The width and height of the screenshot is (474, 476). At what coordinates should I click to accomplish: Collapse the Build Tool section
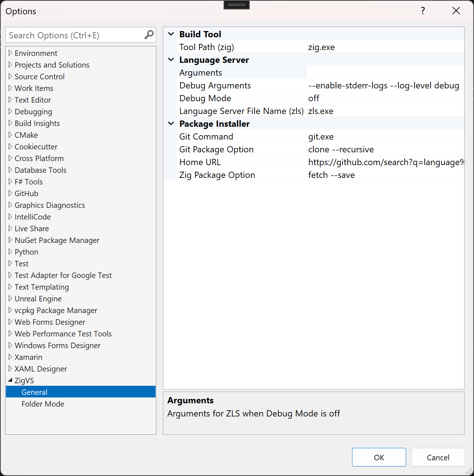[171, 34]
